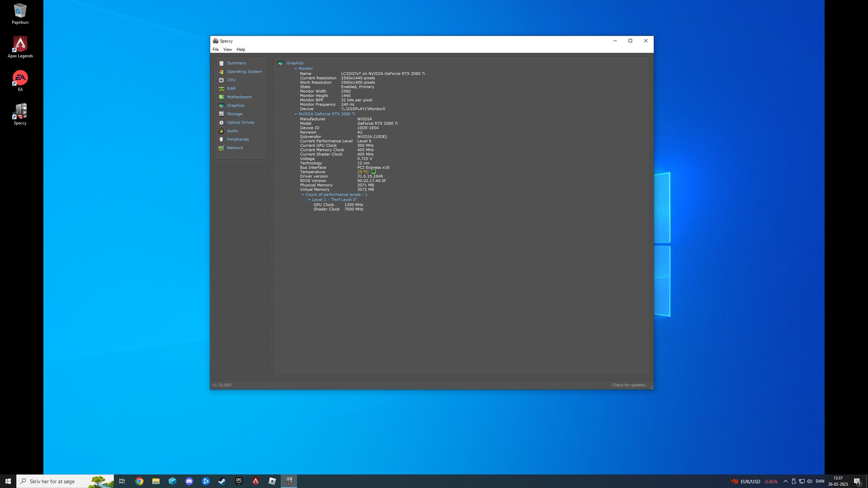Open the View menu
The image size is (868, 488).
[x=227, y=49]
